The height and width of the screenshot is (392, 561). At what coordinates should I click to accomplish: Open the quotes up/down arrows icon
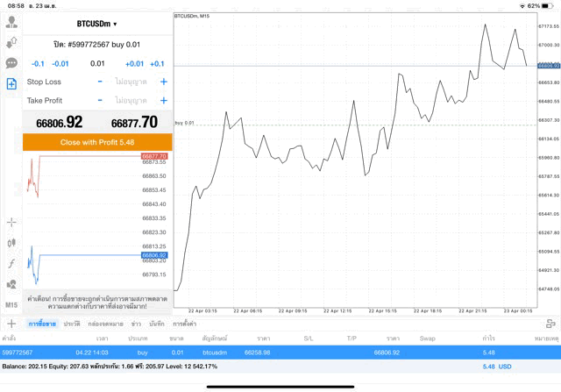tap(11, 42)
